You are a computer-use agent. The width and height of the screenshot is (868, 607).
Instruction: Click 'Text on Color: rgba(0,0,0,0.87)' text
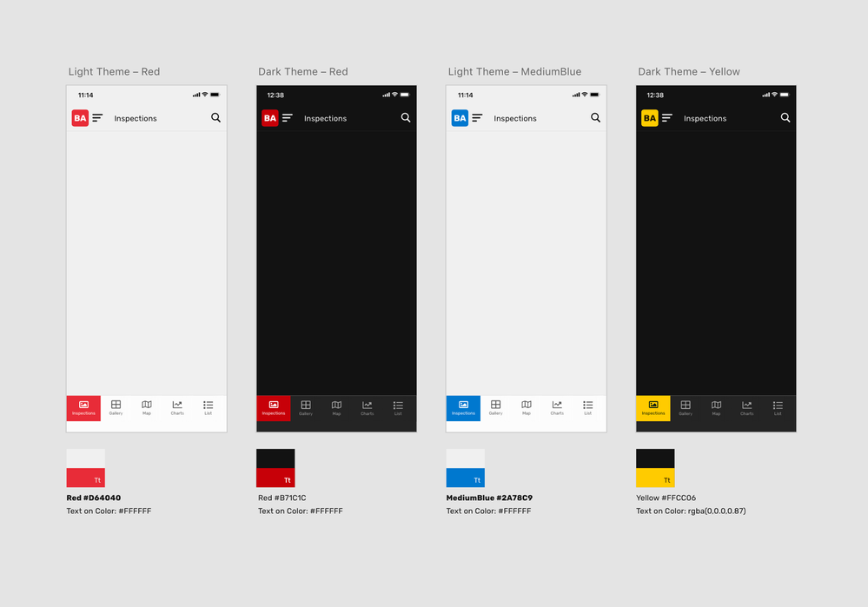click(691, 511)
